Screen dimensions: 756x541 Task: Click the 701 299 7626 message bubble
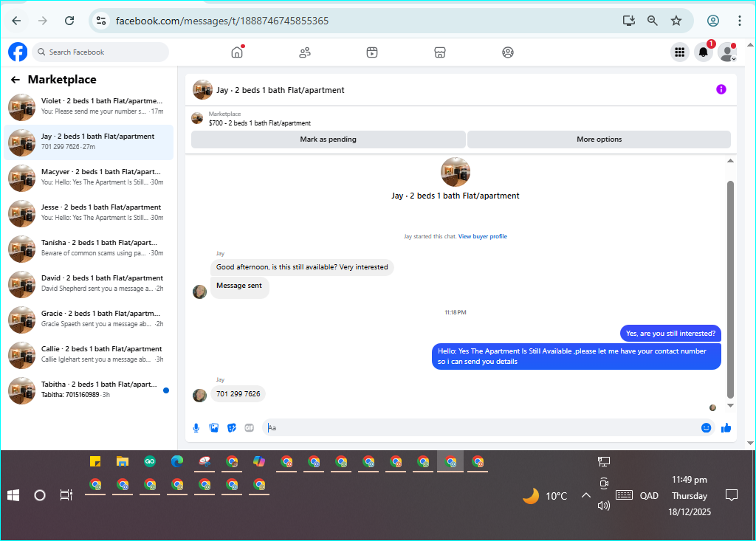(x=238, y=394)
